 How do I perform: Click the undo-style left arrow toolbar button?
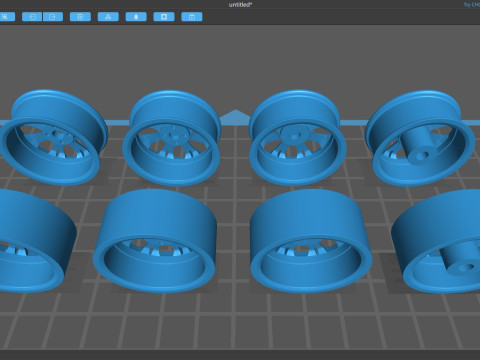click(x=32, y=17)
